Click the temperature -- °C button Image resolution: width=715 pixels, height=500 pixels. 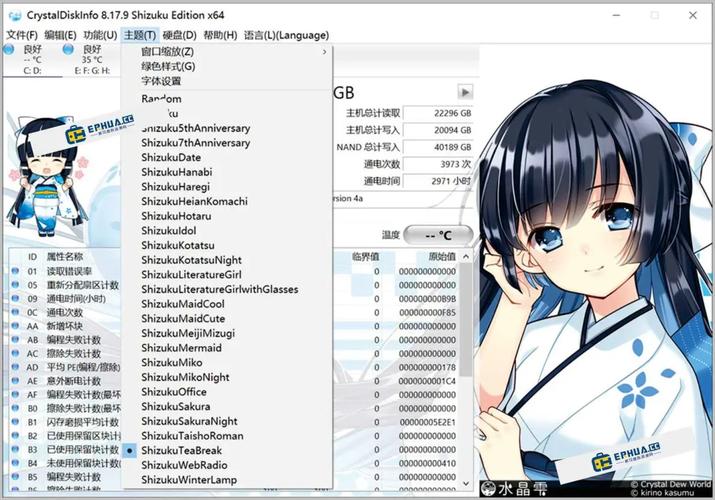tap(437, 235)
